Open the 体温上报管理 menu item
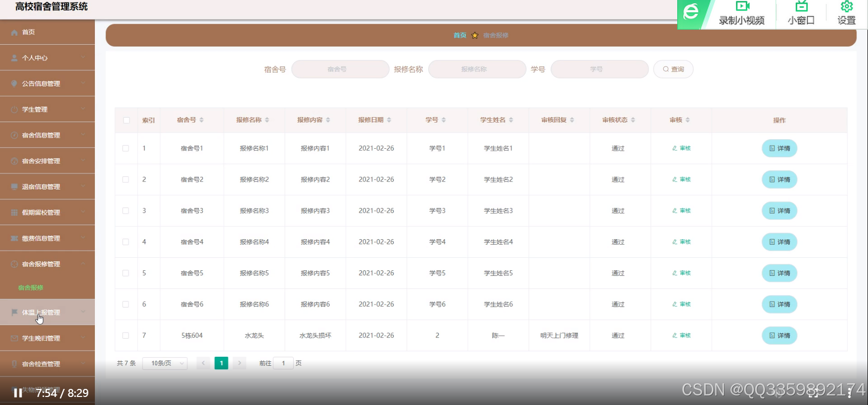The image size is (868, 405). (x=47, y=312)
